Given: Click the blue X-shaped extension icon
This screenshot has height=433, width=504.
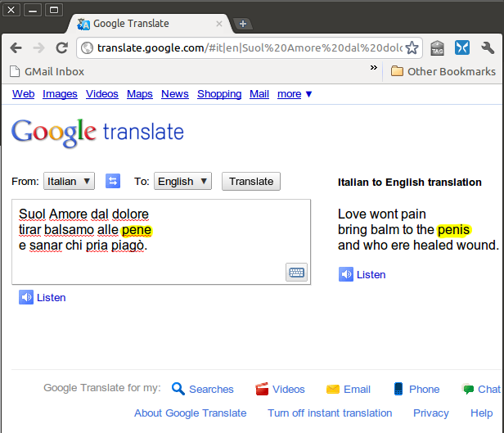Looking at the screenshot, I should pyautogui.click(x=462, y=48).
